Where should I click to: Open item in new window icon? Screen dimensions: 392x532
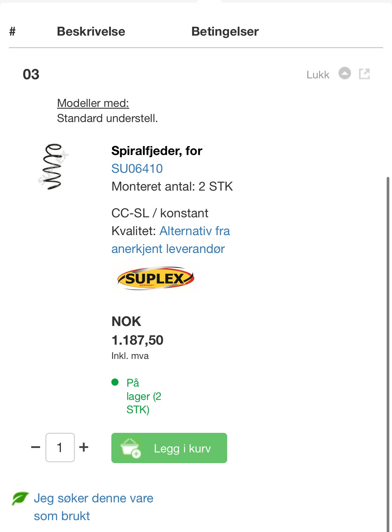click(364, 74)
